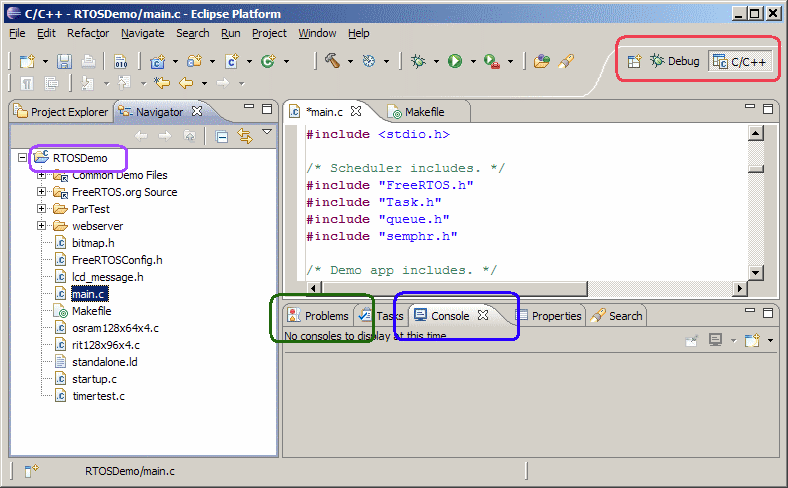
Task: Select the C/C++ perspective button
Action: coord(740,61)
